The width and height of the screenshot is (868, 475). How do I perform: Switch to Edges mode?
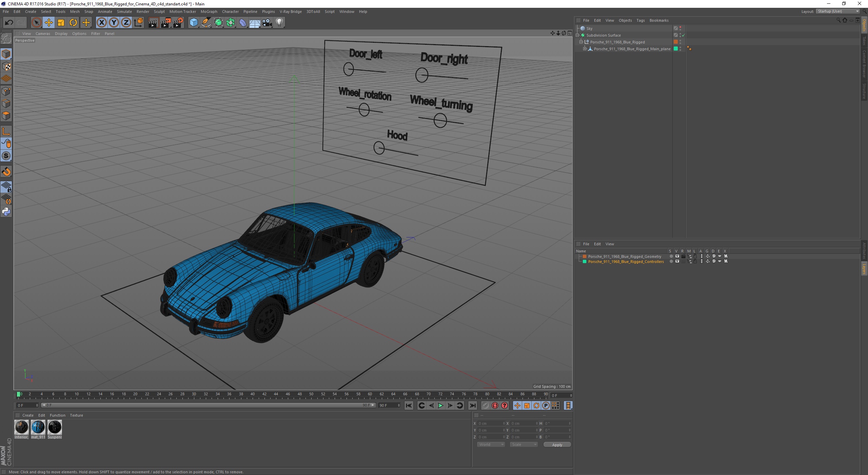click(x=6, y=103)
